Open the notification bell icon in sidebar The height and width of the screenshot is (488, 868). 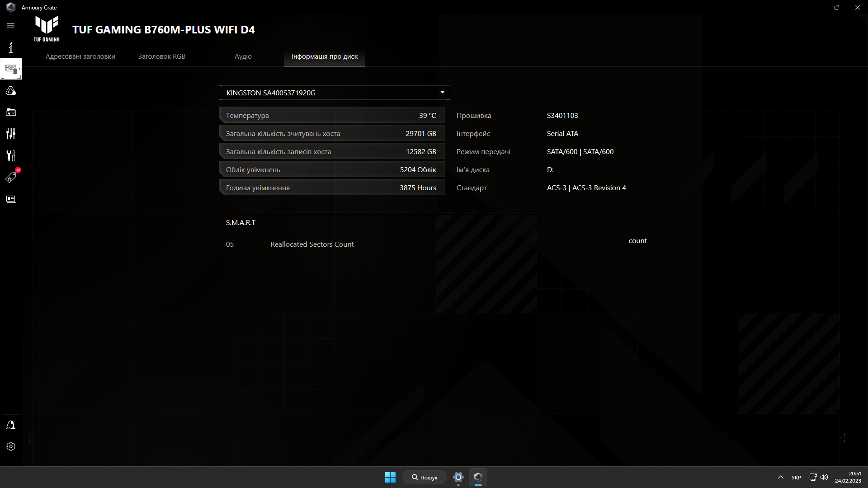tap(11, 425)
